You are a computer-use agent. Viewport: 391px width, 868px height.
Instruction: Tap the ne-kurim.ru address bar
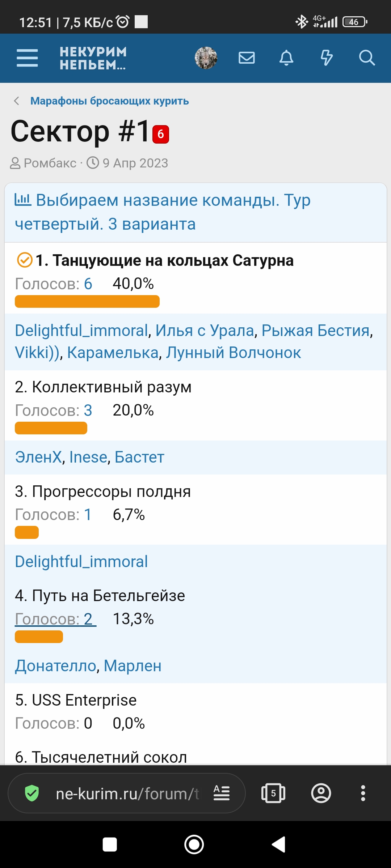coord(127,794)
